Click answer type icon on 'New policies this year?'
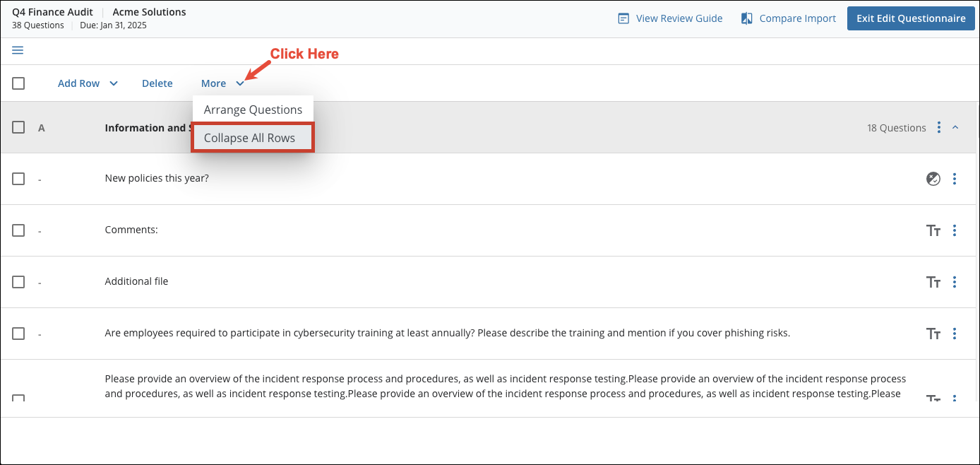Screen dimensions: 980x465 pos(933,179)
